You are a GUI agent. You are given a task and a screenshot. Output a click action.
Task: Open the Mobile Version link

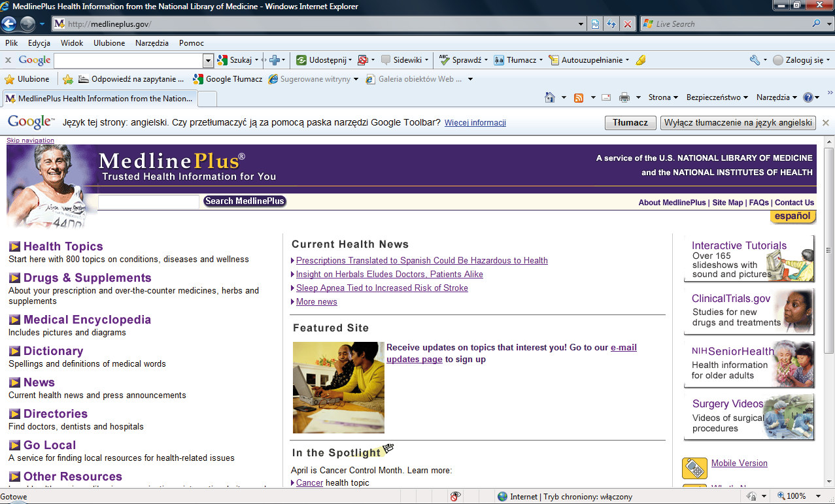(x=740, y=463)
